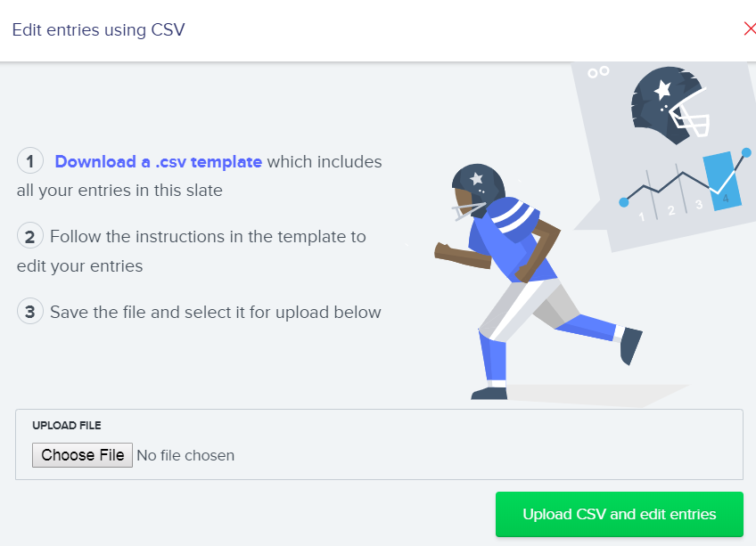756x546 pixels.
Task: Click the upload file box empty area
Action: [482, 448]
